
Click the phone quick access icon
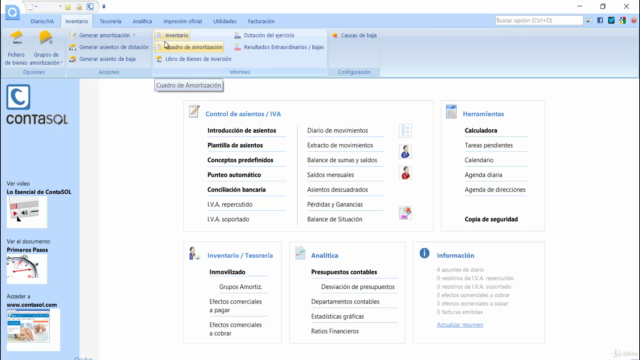pos(90,7)
